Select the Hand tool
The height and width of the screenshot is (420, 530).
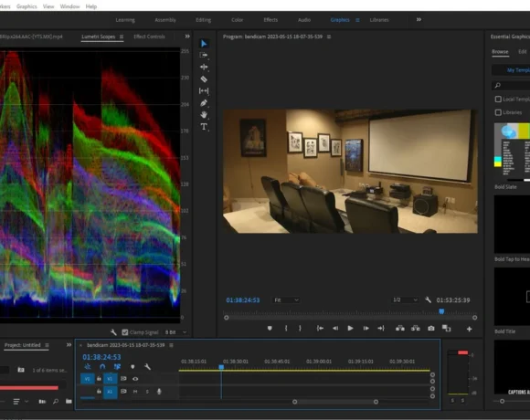pos(204,115)
